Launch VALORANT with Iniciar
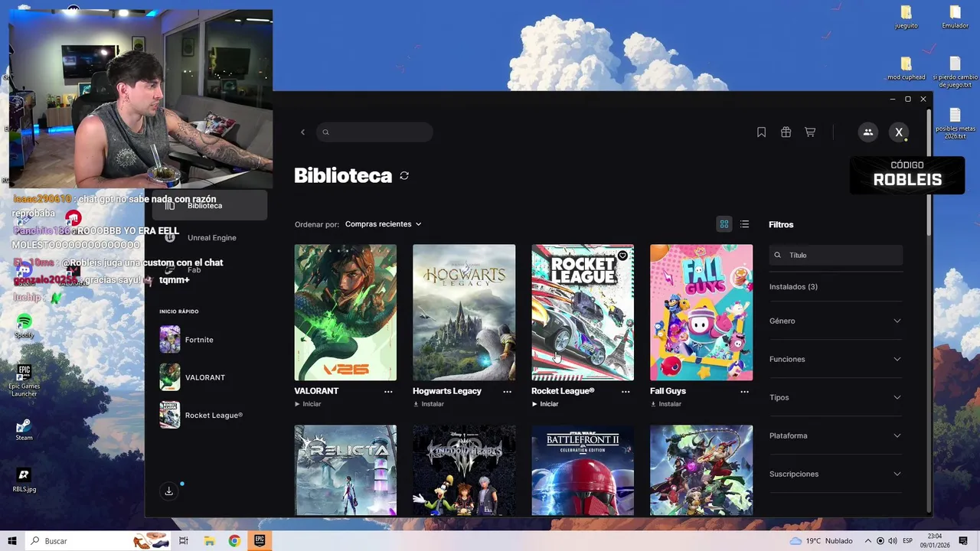Image resolution: width=980 pixels, height=551 pixels. (308, 404)
